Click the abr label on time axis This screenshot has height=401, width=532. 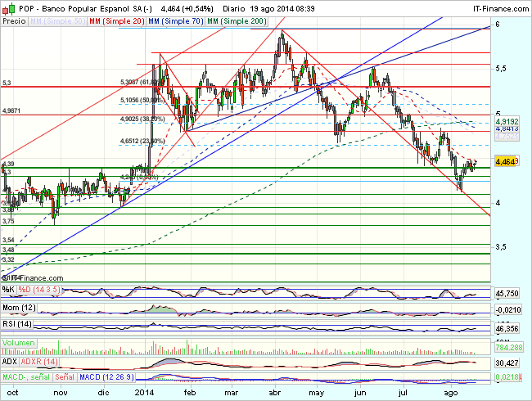click(x=275, y=393)
